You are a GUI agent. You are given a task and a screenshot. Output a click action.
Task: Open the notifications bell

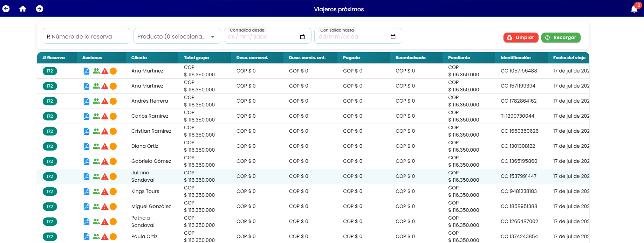634,9
